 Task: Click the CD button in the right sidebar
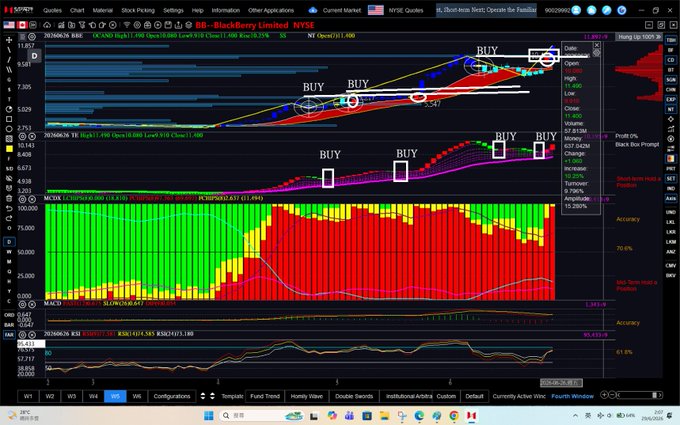670,60
